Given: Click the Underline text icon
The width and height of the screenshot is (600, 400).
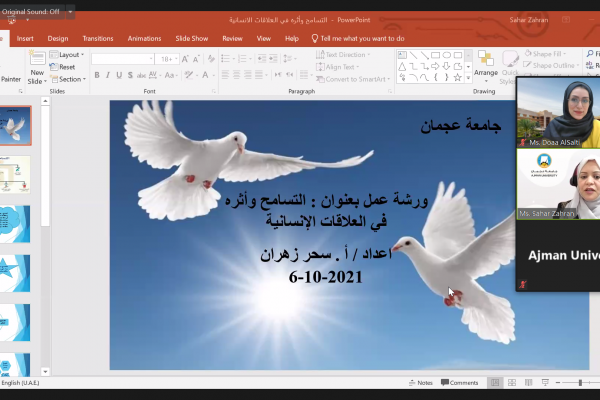Looking at the screenshot, I should pyautogui.click(x=119, y=77).
